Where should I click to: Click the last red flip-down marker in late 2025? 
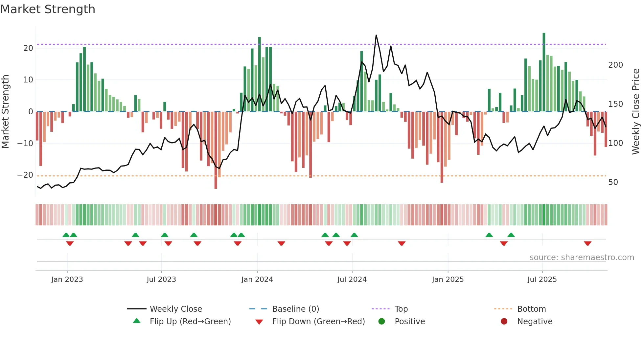point(587,243)
